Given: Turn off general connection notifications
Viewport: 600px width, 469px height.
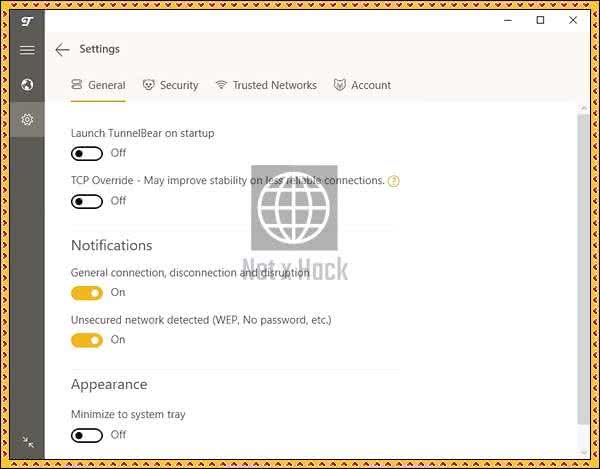Looking at the screenshot, I should coord(87,293).
